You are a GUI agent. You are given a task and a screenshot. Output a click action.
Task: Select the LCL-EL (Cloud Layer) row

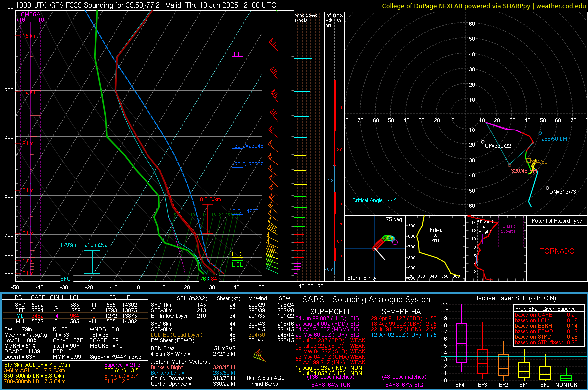pos(222,335)
